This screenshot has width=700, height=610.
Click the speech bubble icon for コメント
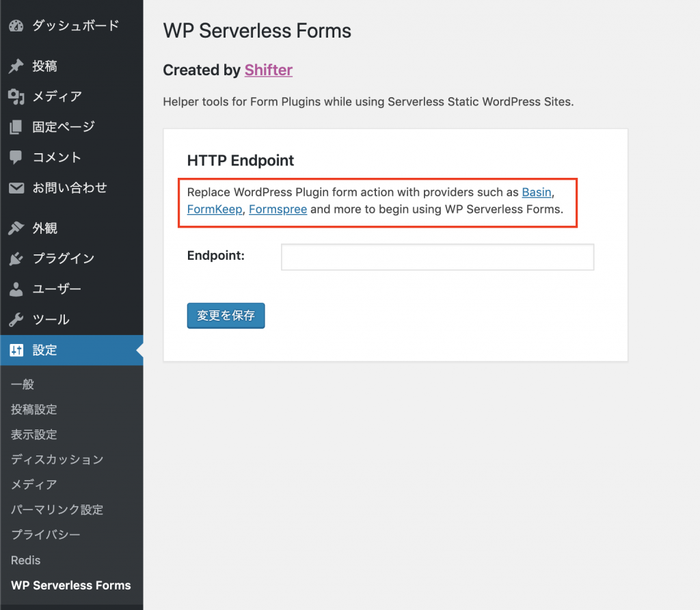click(x=16, y=157)
